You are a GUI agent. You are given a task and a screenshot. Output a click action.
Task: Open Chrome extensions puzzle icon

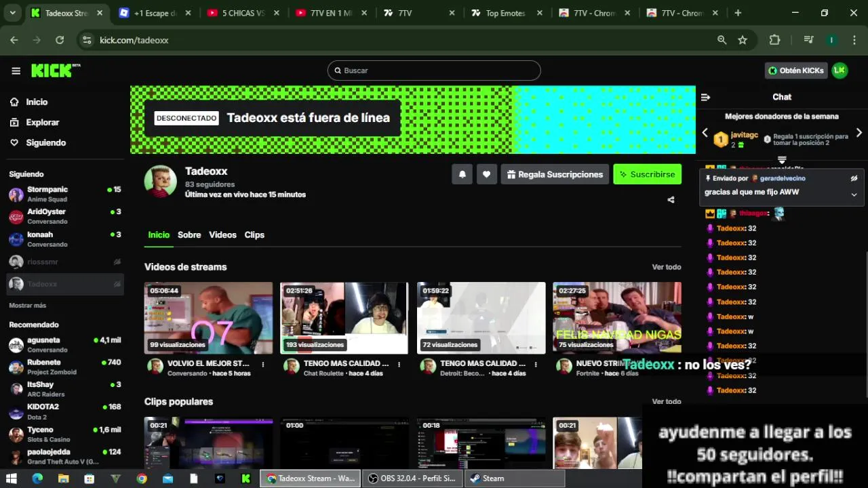pyautogui.click(x=775, y=40)
